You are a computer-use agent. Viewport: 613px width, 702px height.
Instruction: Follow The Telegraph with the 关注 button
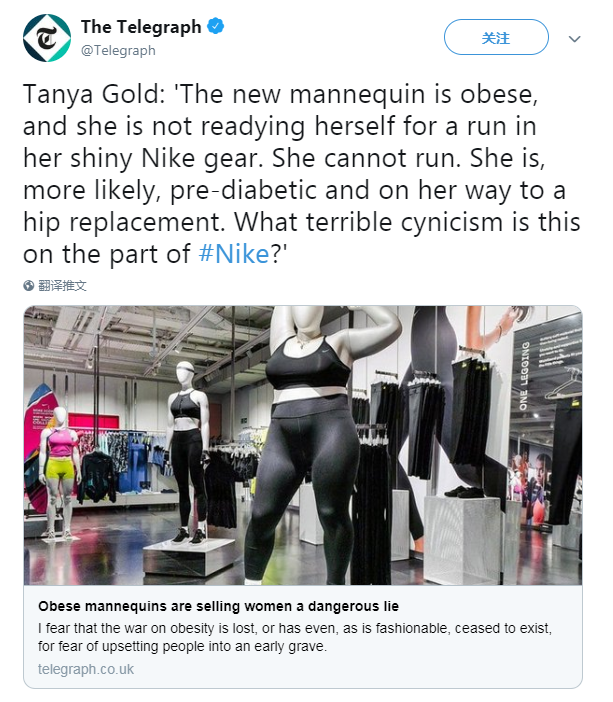tap(496, 37)
